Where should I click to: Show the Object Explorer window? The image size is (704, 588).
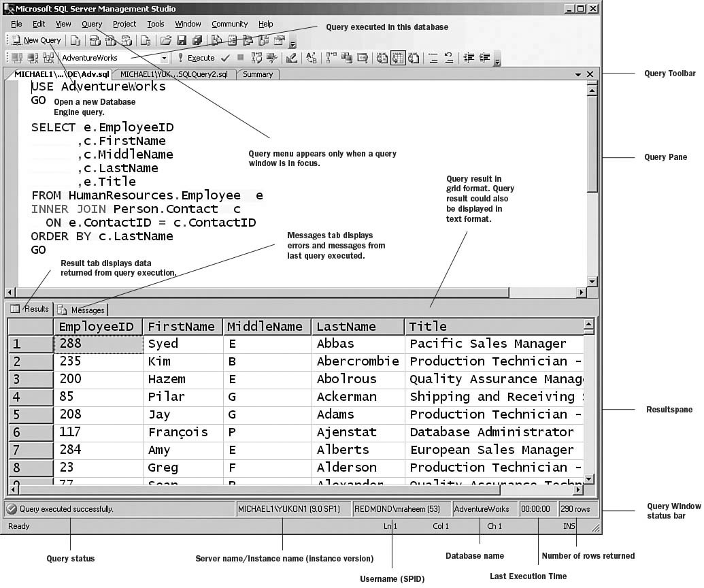tap(248, 40)
